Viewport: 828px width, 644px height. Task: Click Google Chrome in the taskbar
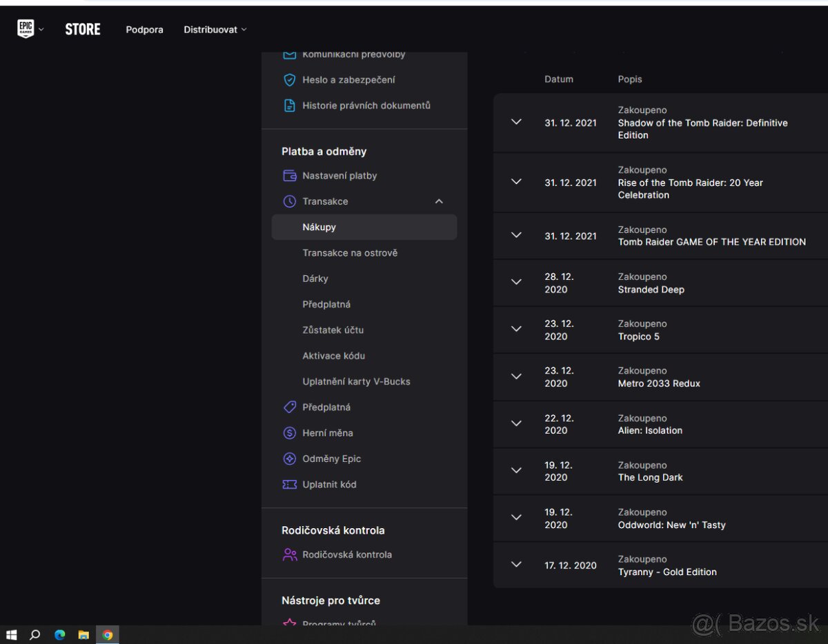[108, 635]
